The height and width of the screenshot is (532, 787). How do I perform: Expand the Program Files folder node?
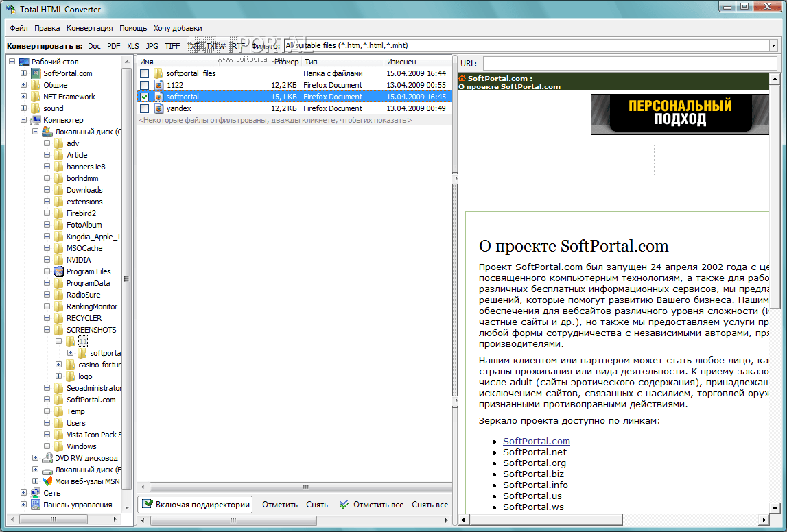click(x=47, y=271)
